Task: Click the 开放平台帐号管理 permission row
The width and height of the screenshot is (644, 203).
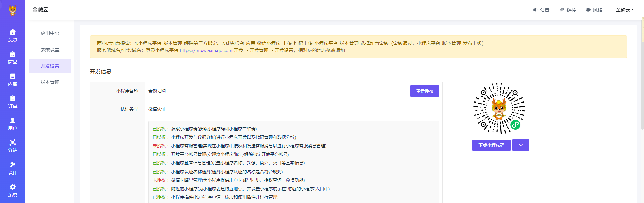Action: (221, 154)
